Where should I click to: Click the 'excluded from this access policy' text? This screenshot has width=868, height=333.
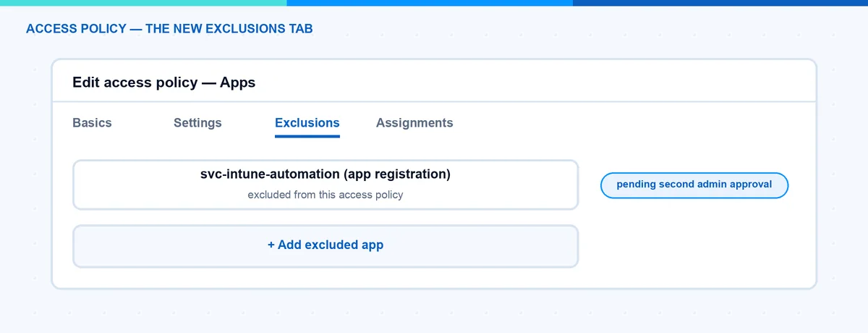(x=325, y=195)
